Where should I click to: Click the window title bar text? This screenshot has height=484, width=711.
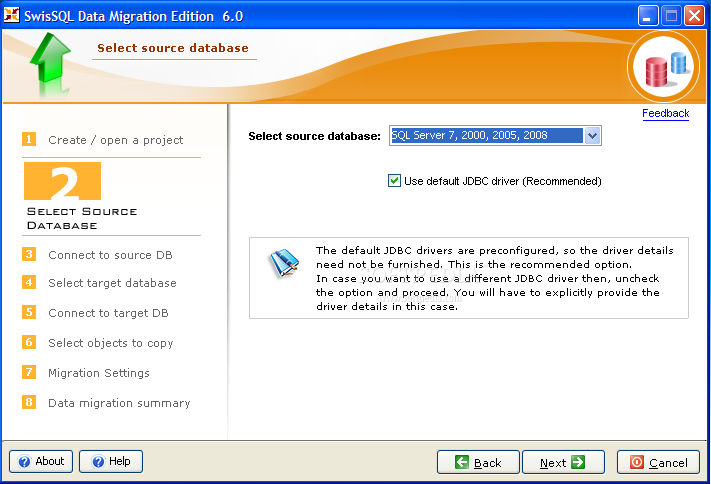(x=134, y=16)
